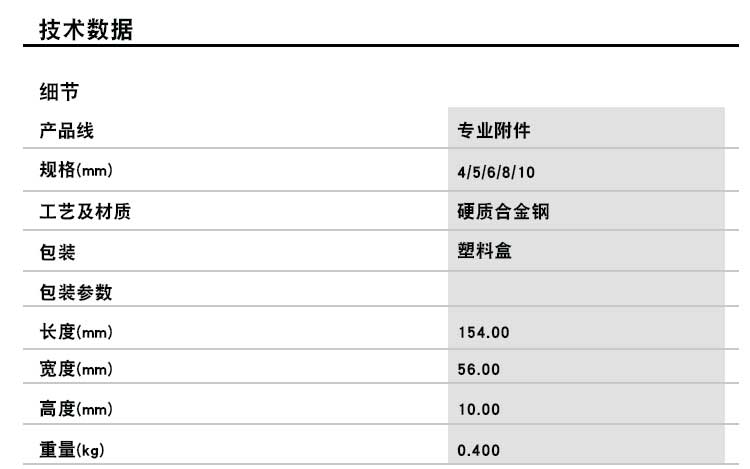
Task: Select the 10.00 height value
Action: click(479, 410)
